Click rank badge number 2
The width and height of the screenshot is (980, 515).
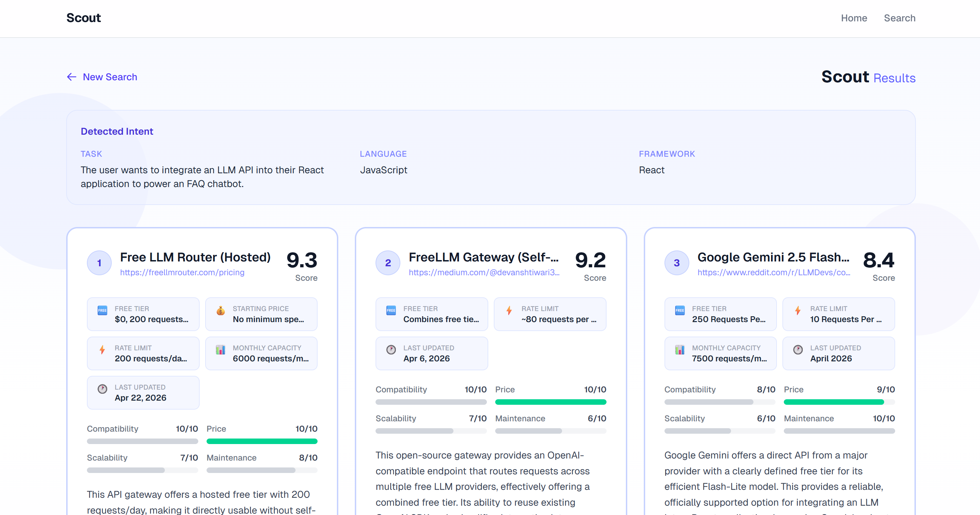coord(388,263)
